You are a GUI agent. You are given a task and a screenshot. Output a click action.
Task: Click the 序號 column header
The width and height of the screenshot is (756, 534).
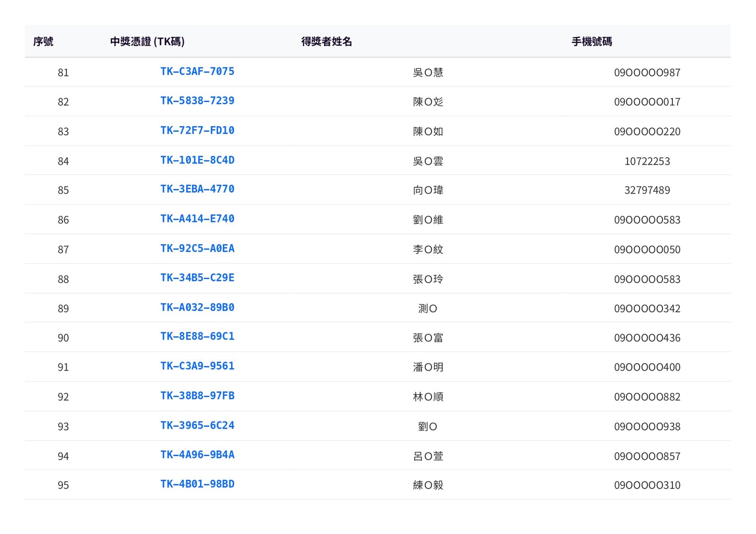click(43, 42)
